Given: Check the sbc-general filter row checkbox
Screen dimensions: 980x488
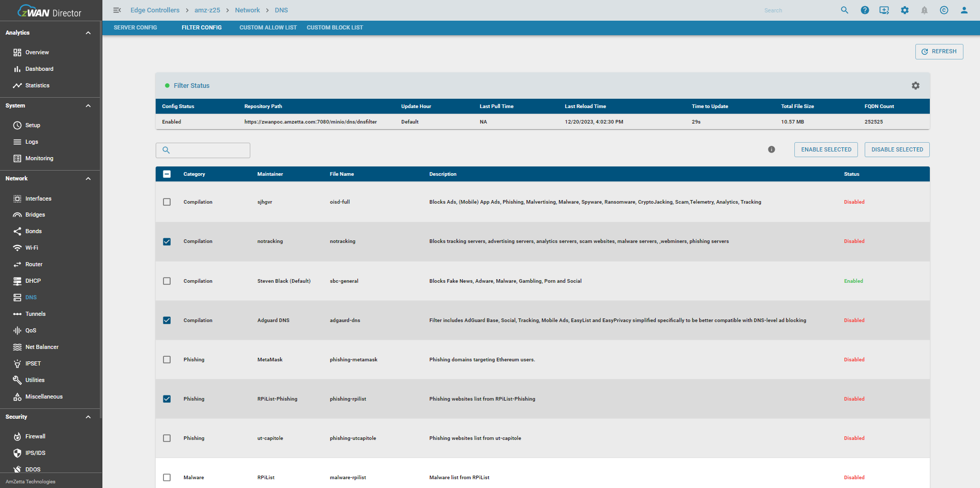Looking at the screenshot, I should (x=167, y=281).
